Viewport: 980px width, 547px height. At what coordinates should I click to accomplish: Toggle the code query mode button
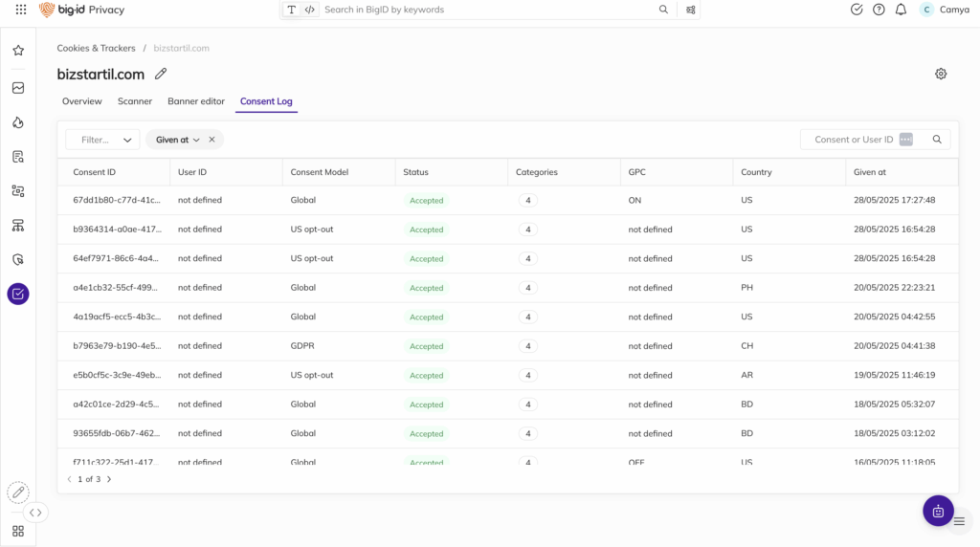(x=310, y=10)
